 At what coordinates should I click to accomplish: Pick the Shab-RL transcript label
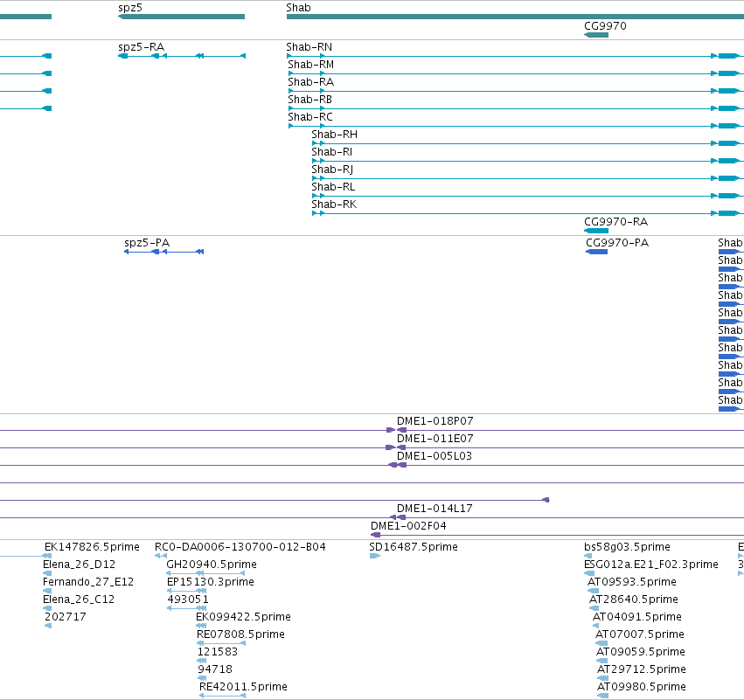(x=333, y=187)
